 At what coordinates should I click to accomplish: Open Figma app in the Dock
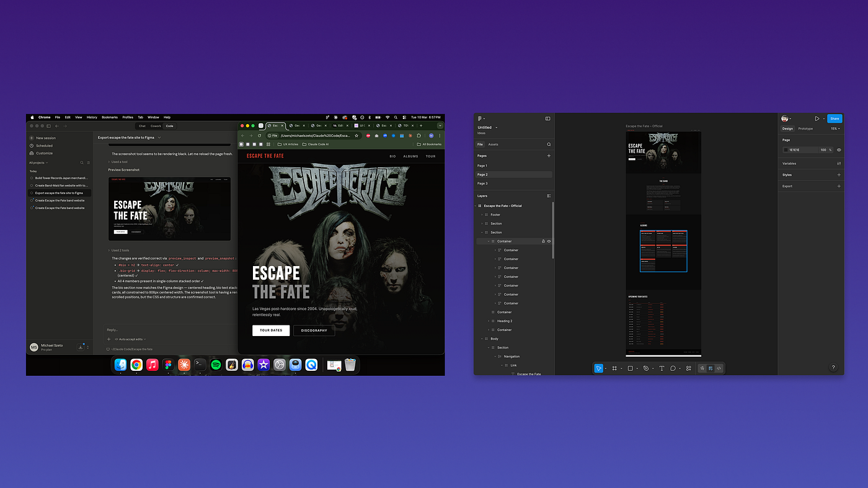point(168,365)
